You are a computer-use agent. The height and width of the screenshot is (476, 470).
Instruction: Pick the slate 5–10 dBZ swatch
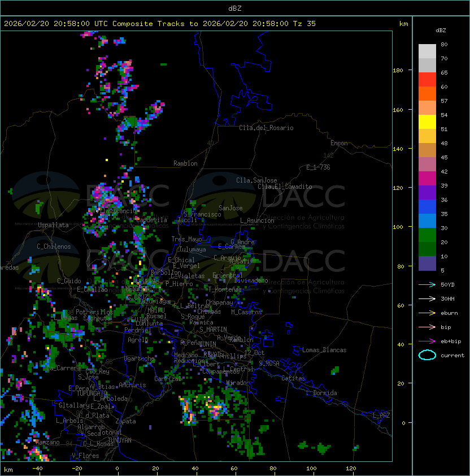[x=427, y=263]
